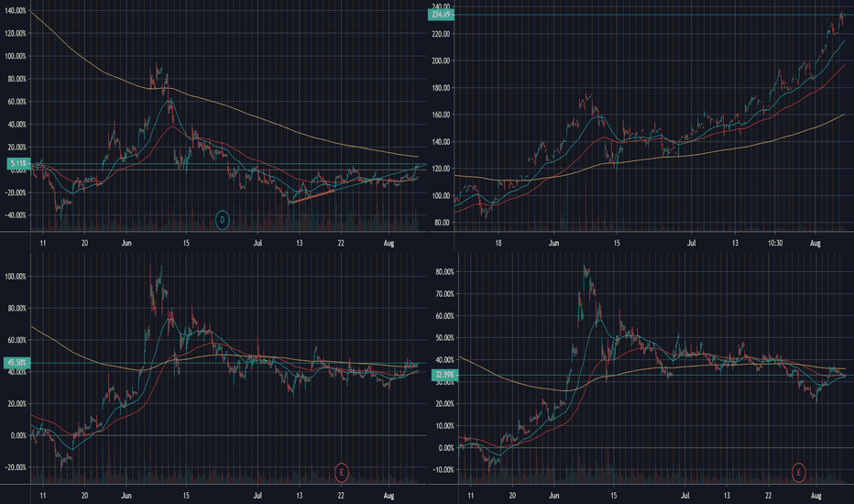Click 100.00% on the 45.50% chart axis
Image resolution: width=854 pixels, height=504 pixels.
(x=15, y=276)
